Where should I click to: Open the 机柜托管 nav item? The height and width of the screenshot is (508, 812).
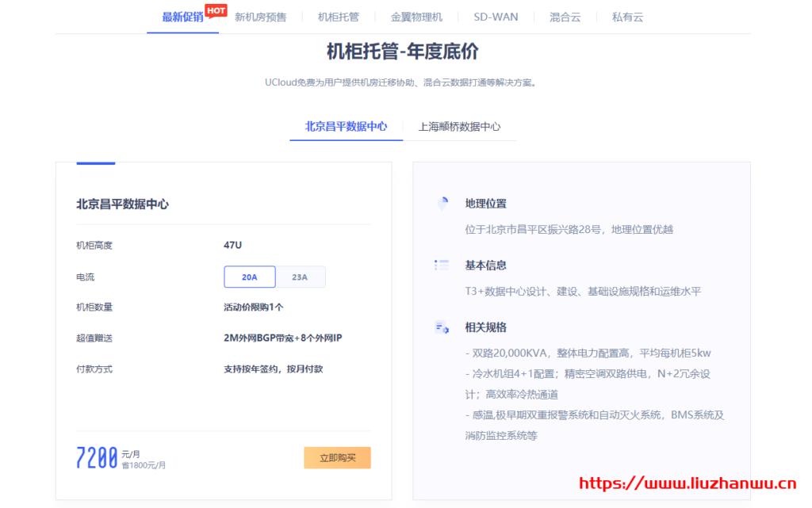[339, 17]
